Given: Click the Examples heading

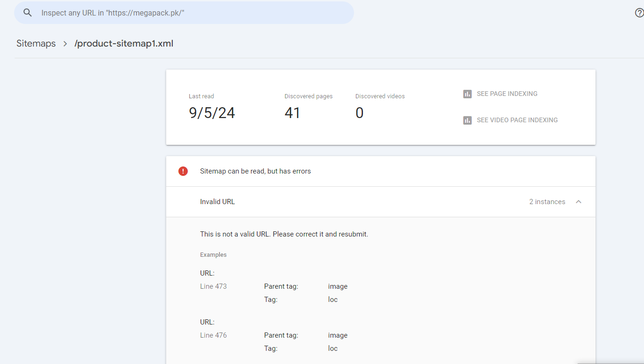Looking at the screenshot, I should (213, 255).
